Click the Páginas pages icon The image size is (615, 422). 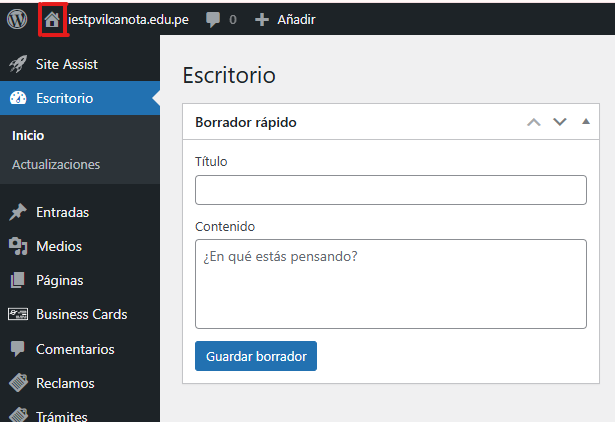pos(17,280)
